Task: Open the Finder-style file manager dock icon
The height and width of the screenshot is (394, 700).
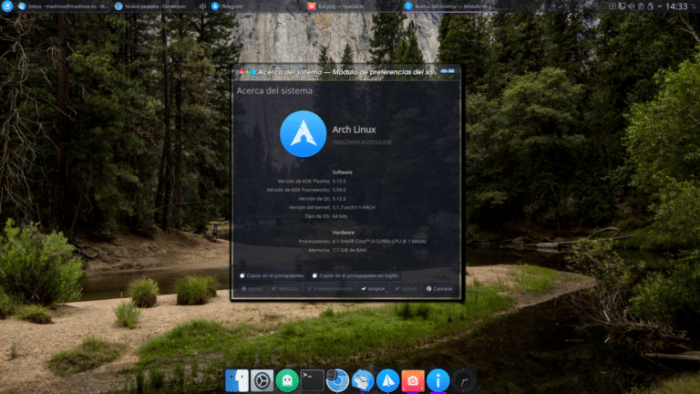Action: (237, 381)
